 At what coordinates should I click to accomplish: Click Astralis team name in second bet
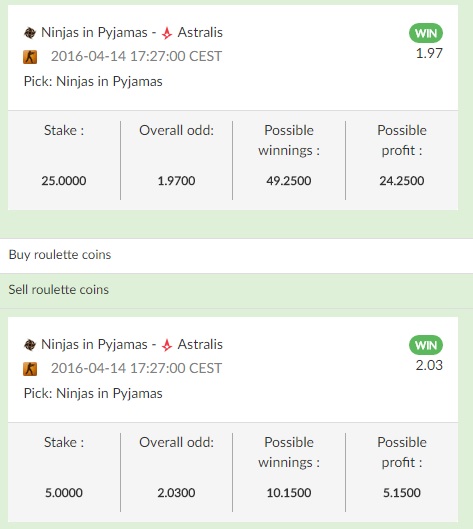[200, 344]
